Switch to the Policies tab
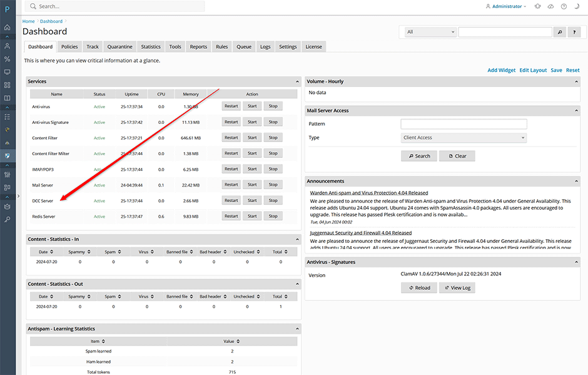This screenshot has width=588, height=375. coord(69,46)
